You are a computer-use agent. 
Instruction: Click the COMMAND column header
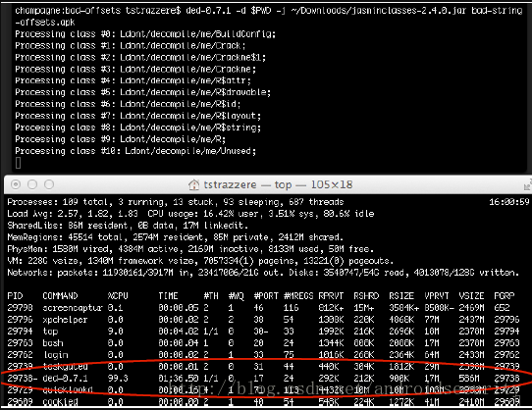click(x=60, y=296)
